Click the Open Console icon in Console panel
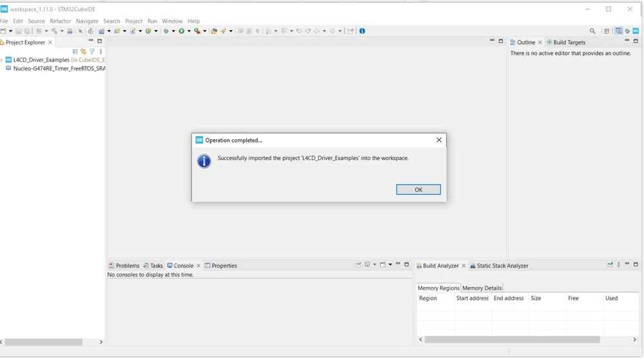The width and height of the screenshot is (644, 358). pyautogui.click(x=382, y=264)
